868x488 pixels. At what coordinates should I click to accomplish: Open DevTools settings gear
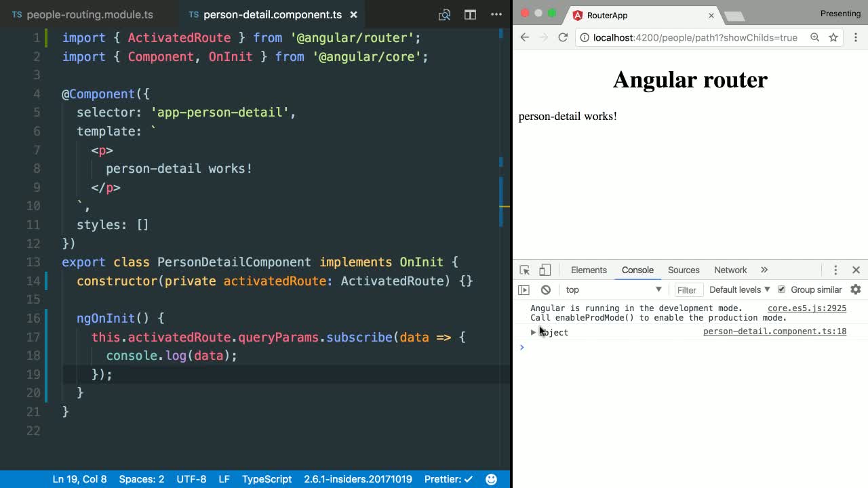pyautogui.click(x=856, y=289)
